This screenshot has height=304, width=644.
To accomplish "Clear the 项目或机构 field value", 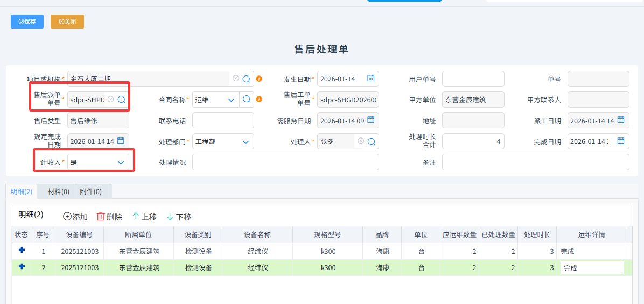I will pyautogui.click(x=236, y=79).
